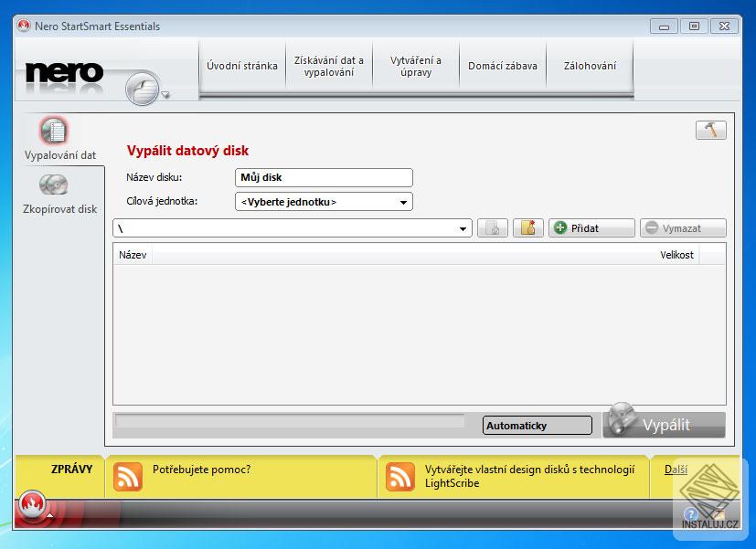
Task: Open the Domácí zábava tab
Action: [503, 66]
